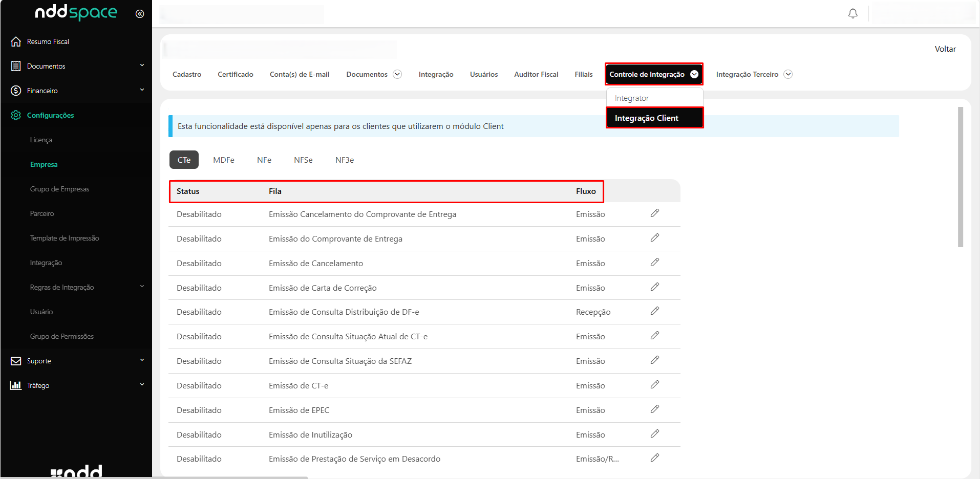Select the NFSe document tab
The image size is (980, 479).
303,160
